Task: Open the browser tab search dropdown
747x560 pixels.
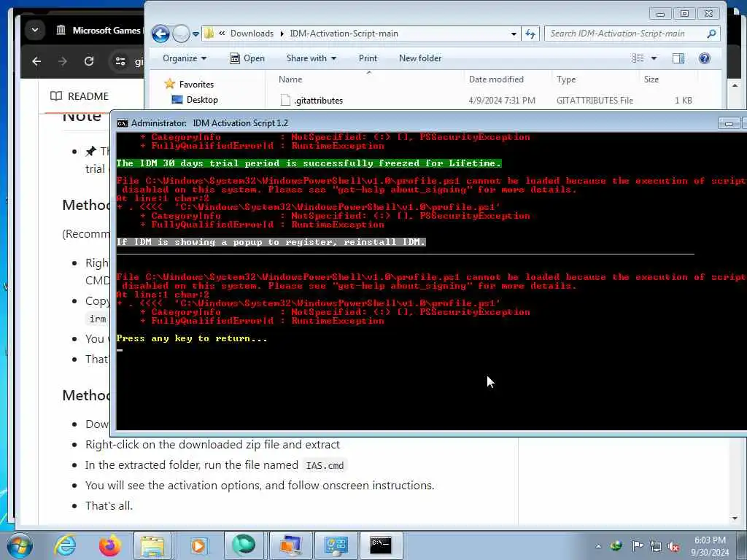Action: tap(35, 29)
